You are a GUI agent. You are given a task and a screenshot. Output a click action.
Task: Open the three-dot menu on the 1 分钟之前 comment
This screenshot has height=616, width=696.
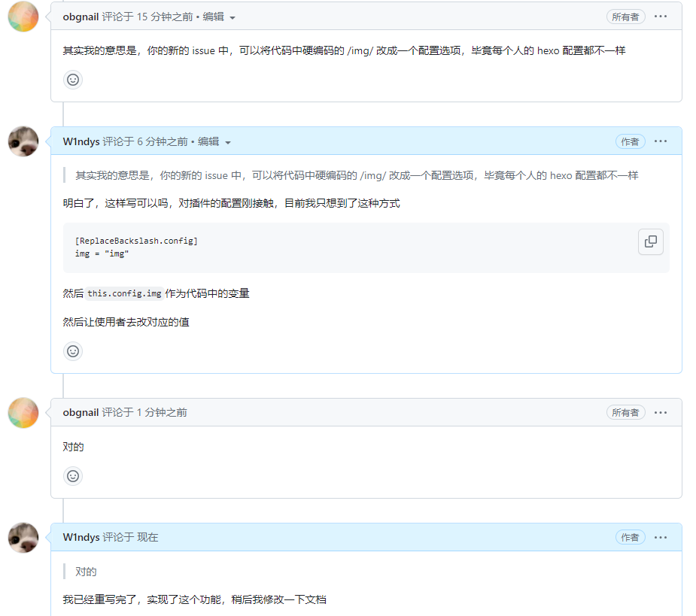(661, 412)
